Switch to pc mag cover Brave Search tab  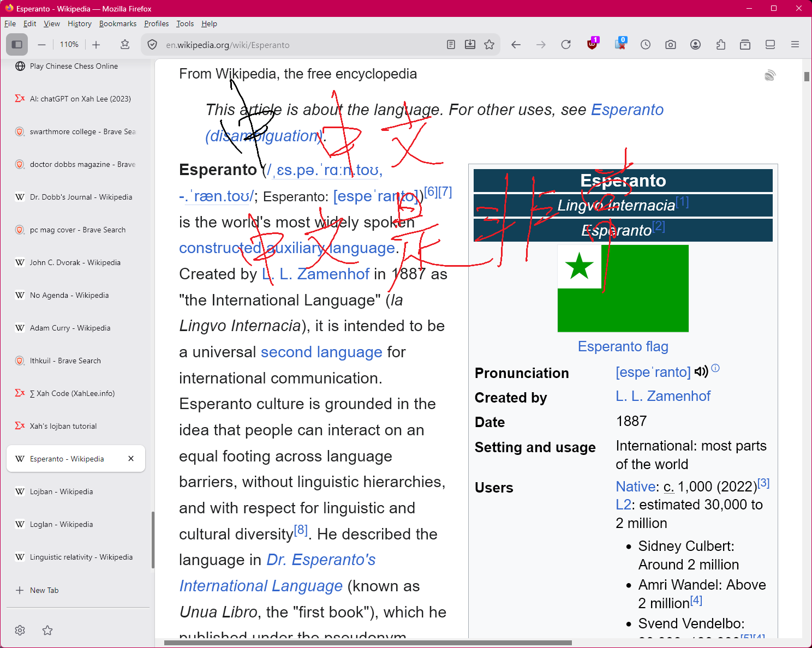tap(76, 230)
